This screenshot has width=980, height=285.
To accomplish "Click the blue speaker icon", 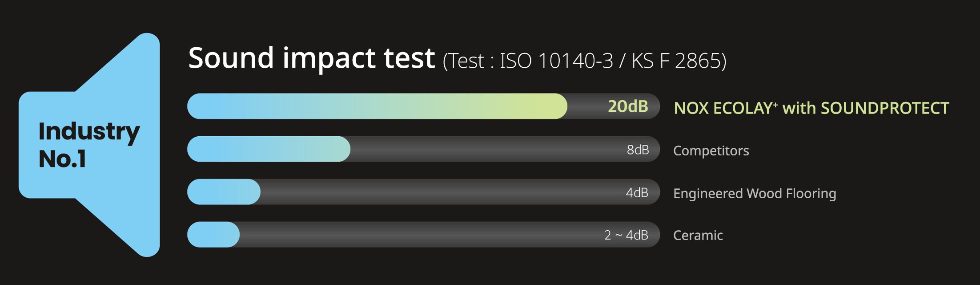I will coord(89,145).
